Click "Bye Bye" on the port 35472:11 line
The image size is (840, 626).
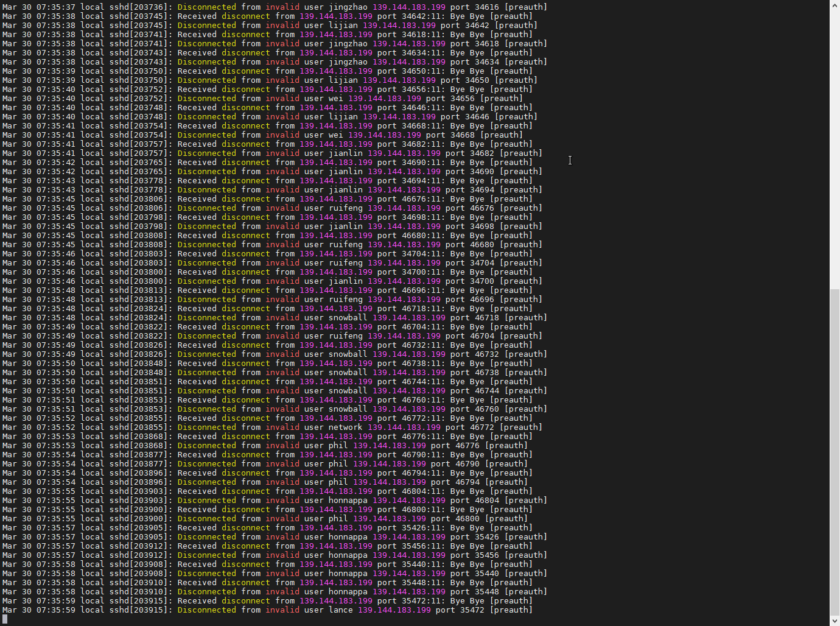[467, 601]
